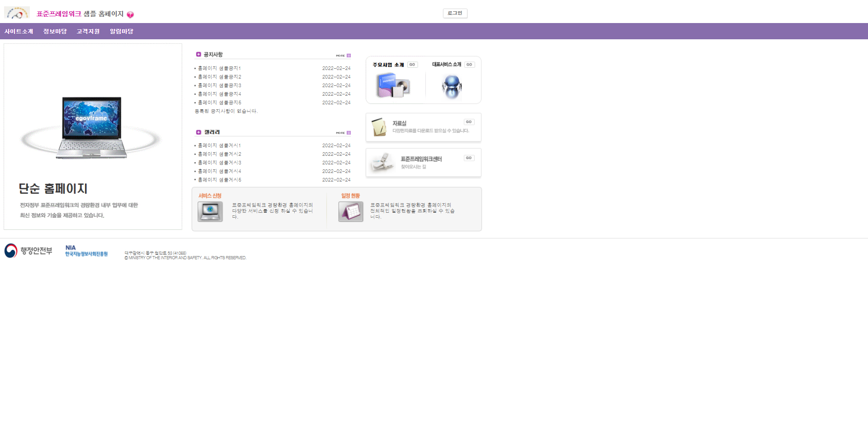Click the eGovFrame logo icon in header
The image size is (868, 425).
tap(17, 13)
